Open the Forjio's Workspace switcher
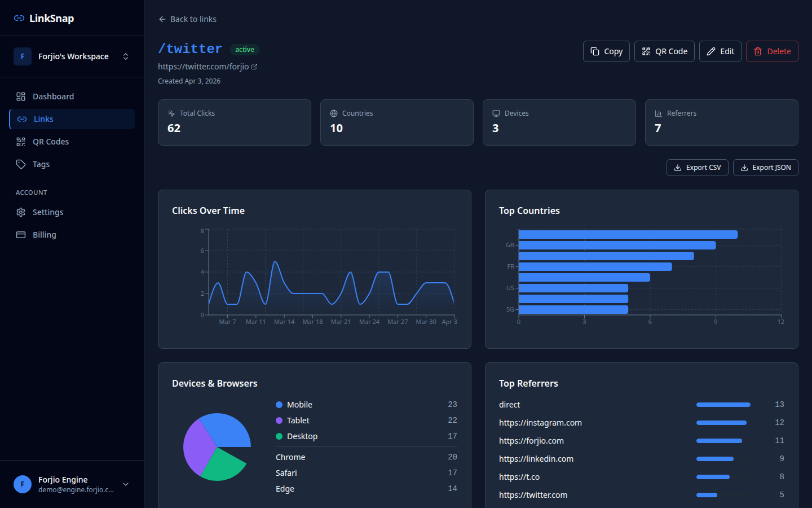This screenshot has width=812, height=508. [x=125, y=56]
